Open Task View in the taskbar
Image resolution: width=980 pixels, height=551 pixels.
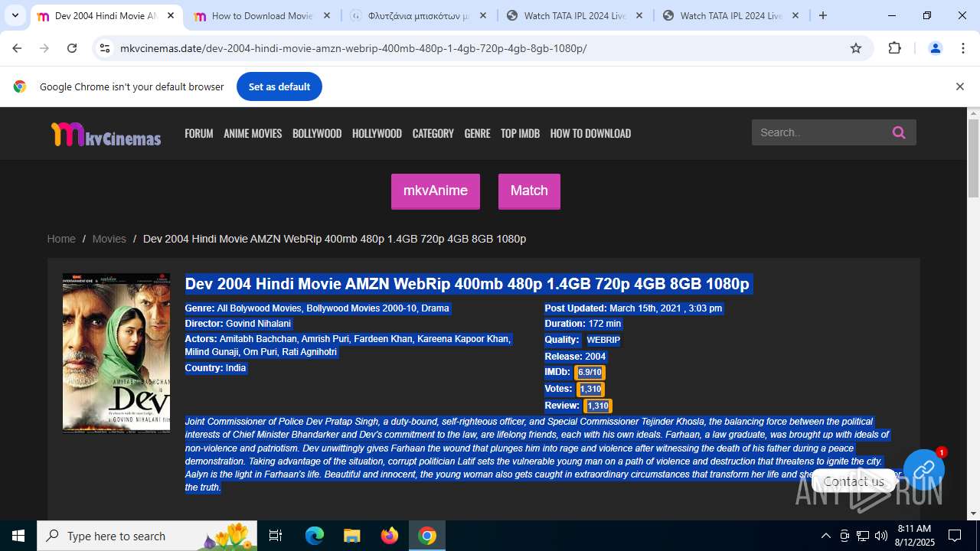point(276,536)
